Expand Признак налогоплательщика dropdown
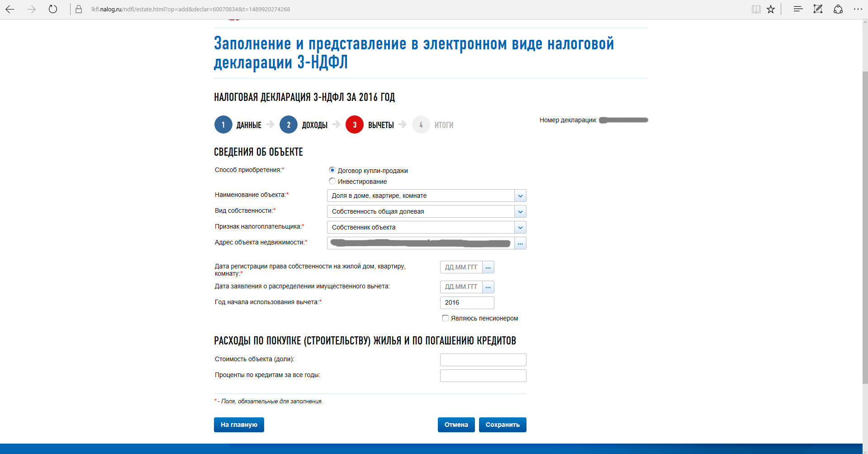Viewport: 868px width, 454px height. point(520,227)
